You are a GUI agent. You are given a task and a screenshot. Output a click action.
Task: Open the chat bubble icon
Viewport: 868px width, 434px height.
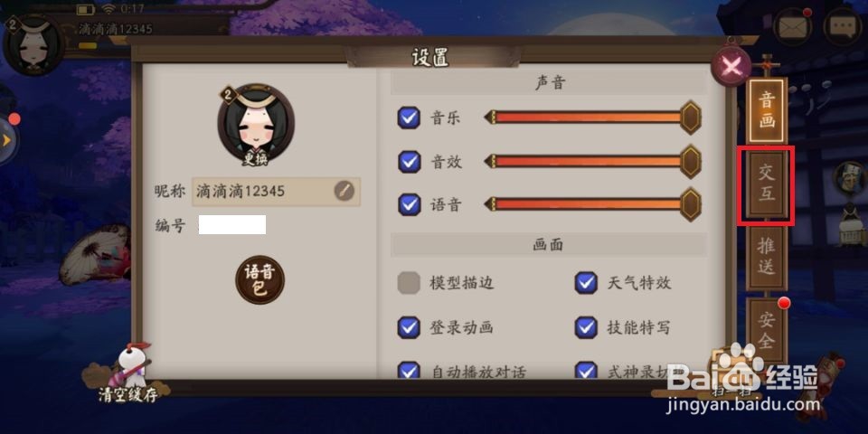pos(844,26)
